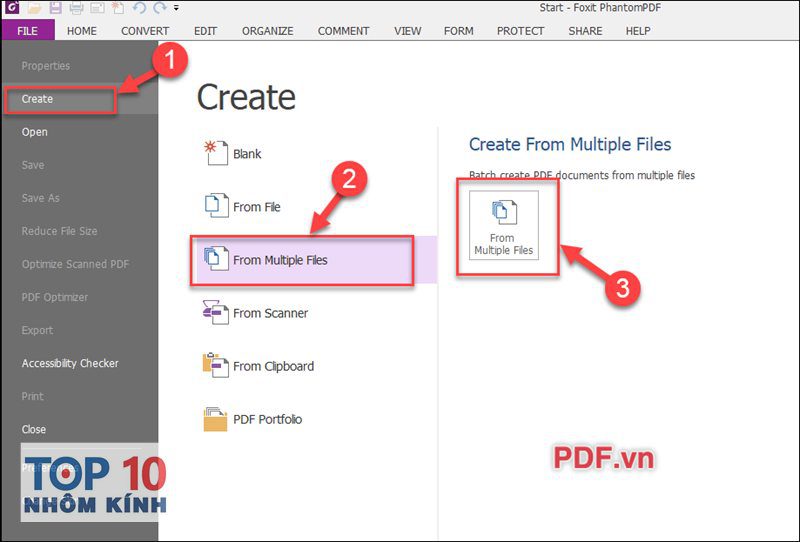
Task: Switch to the SHARE ribbon tab
Action: click(x=585, y=31)
